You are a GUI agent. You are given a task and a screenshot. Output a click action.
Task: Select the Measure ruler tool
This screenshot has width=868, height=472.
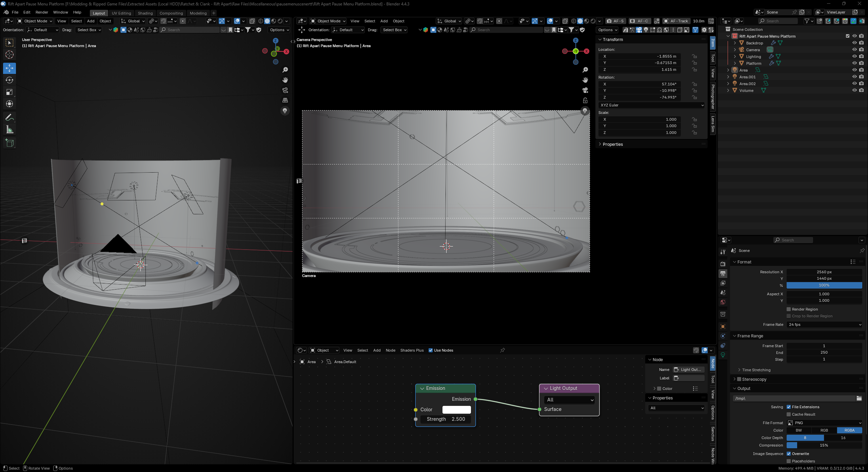click(9, 130)
